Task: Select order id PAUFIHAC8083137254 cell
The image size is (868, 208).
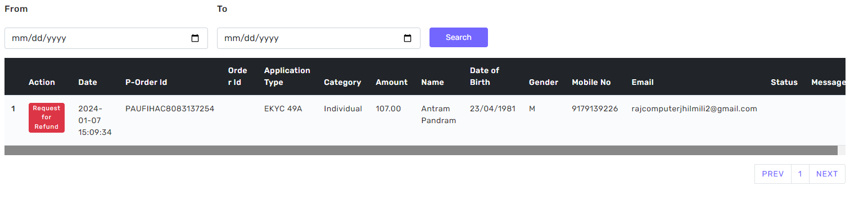Action: (x=170, y=108)
